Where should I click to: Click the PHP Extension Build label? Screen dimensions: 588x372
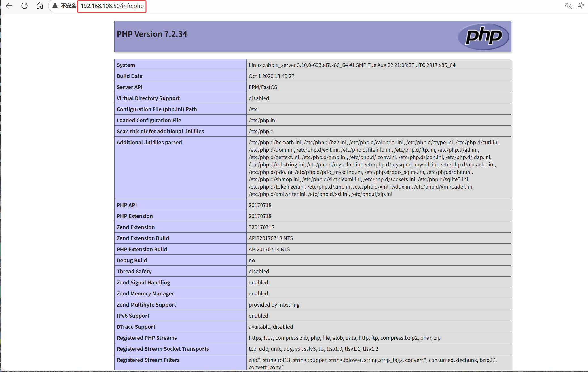tap(142, 249)
